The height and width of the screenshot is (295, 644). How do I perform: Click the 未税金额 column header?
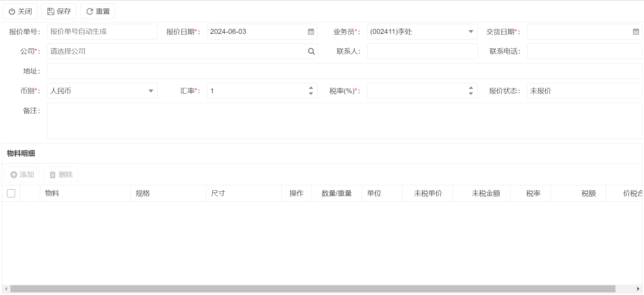(x=481, y=193)
